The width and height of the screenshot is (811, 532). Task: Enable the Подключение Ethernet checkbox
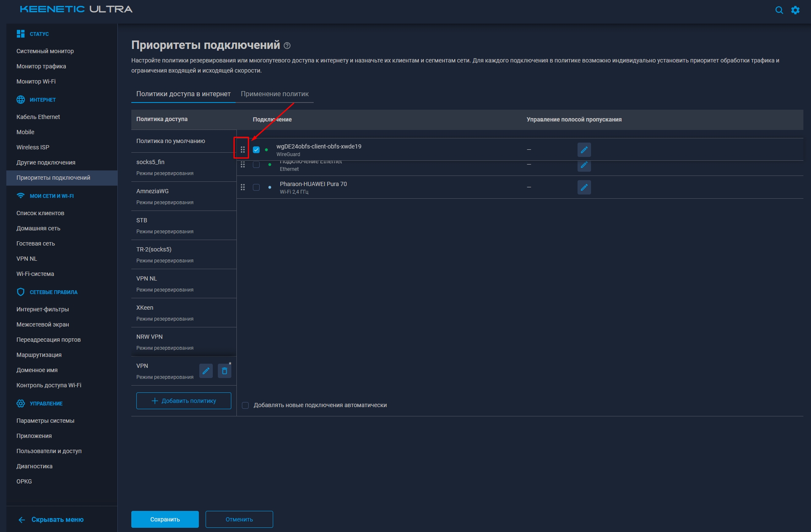(x=256, y=165)
